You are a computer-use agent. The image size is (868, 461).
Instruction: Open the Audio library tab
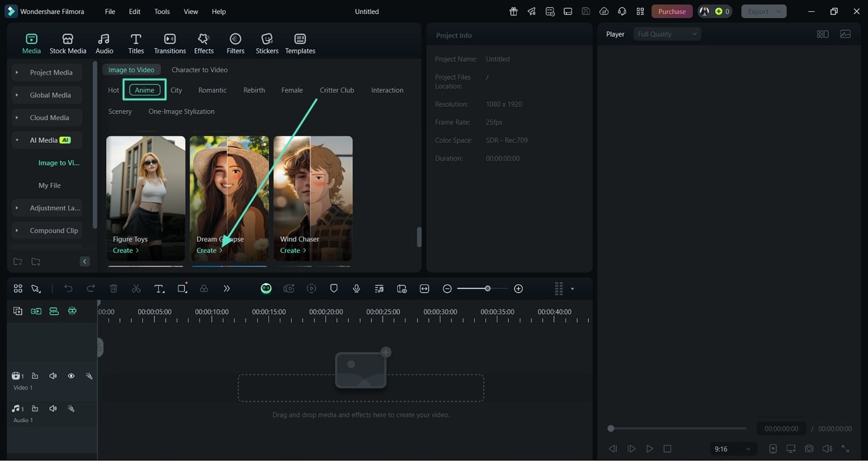pos(104,43)
